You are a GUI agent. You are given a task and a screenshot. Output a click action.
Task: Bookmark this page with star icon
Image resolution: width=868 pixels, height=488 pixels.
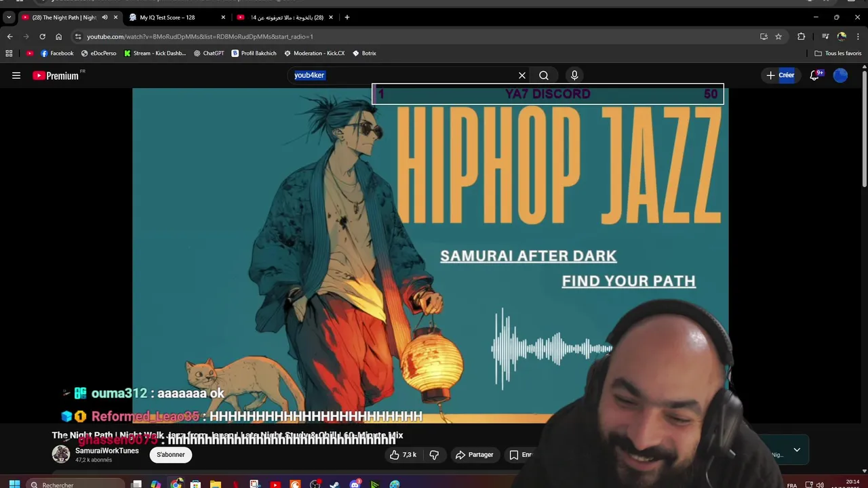(778, 37)
